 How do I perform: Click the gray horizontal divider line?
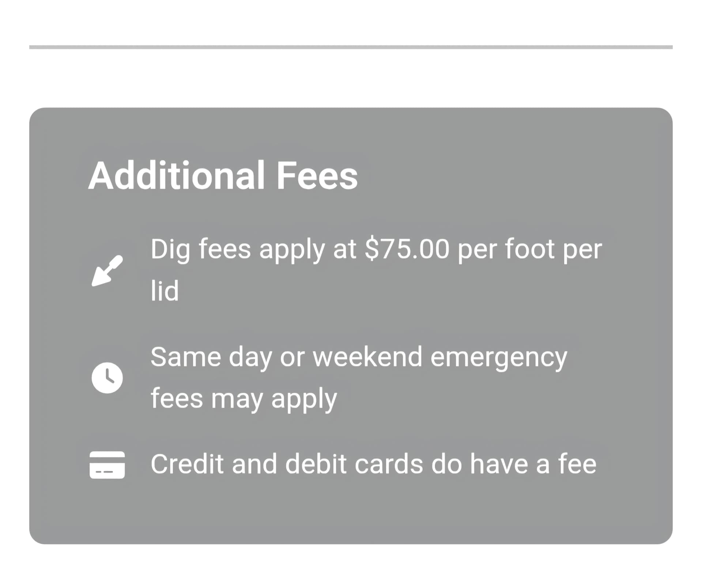pos(351,47)
